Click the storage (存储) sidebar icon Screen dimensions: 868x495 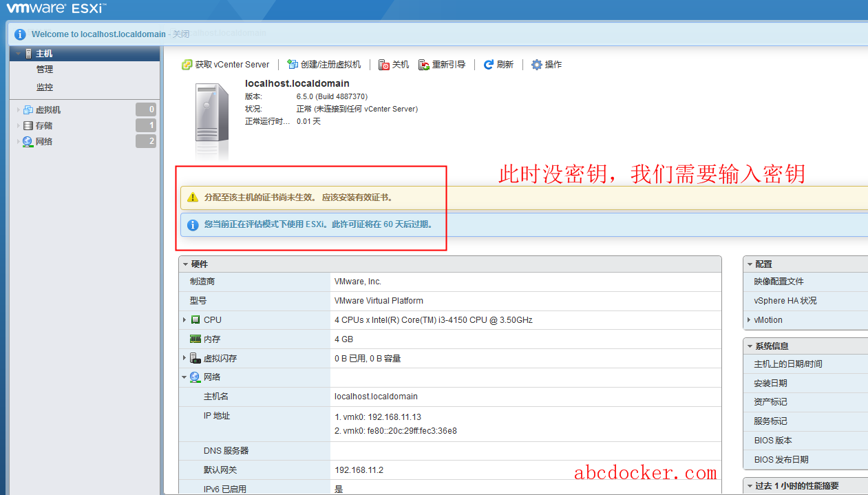(28, 126)
